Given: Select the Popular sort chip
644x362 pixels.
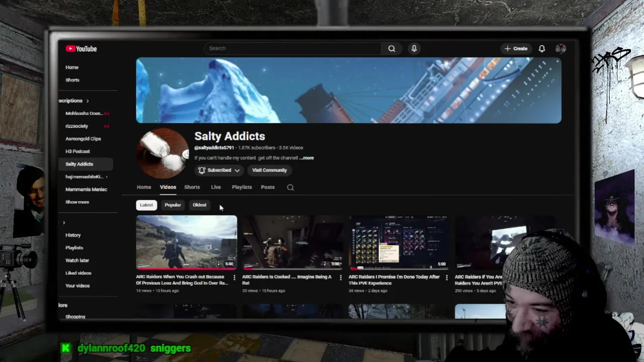Looking at the screenshot, I should pyautogui.click(x=173, y=205).
